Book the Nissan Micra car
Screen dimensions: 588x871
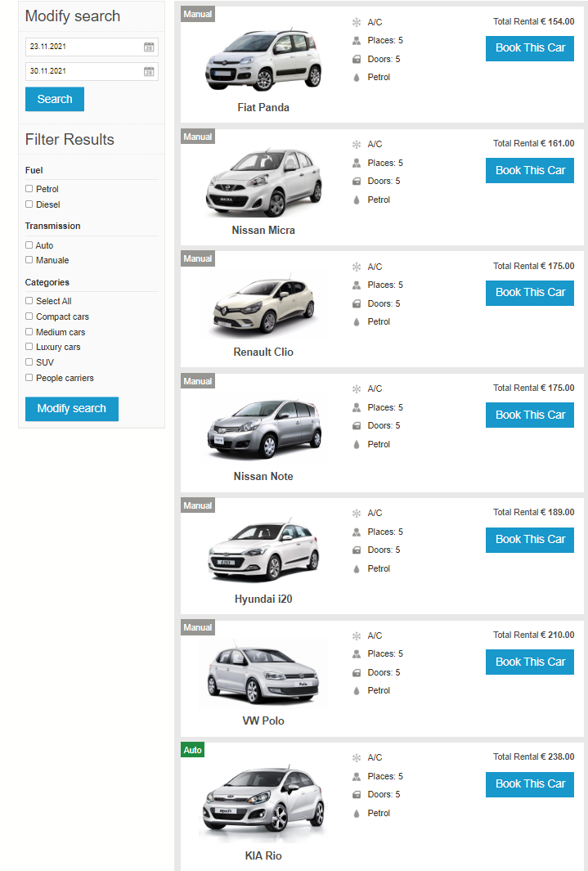click(530, 171)
